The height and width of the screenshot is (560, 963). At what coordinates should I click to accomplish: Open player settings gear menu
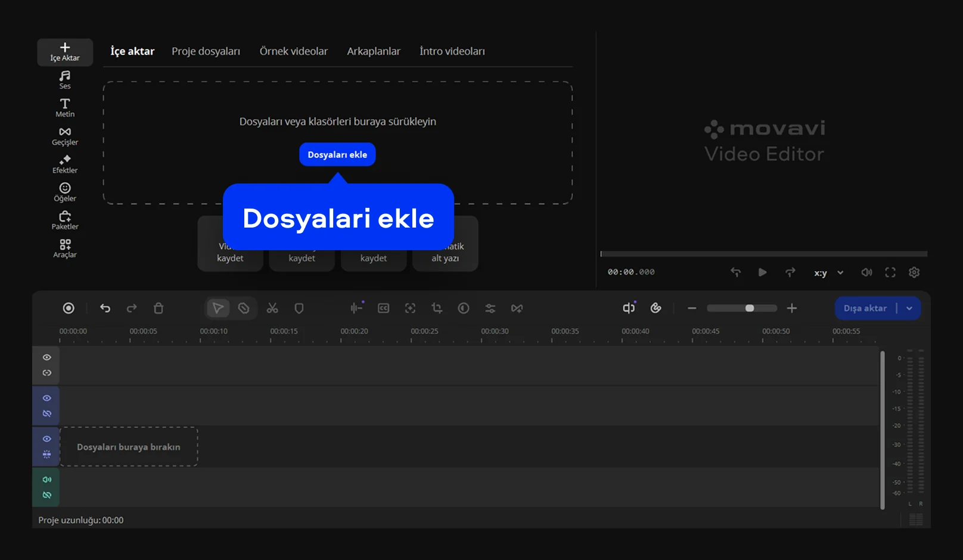(914, 272)
